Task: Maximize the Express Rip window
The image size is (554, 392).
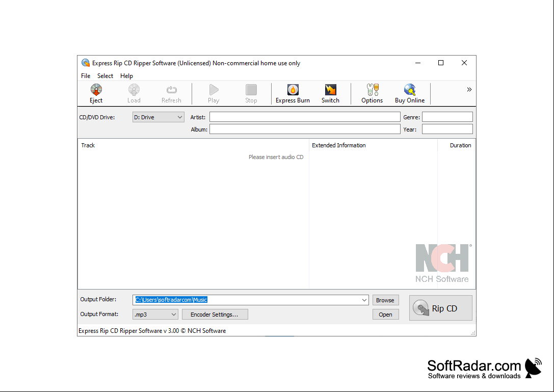Action: coord(441,63)
